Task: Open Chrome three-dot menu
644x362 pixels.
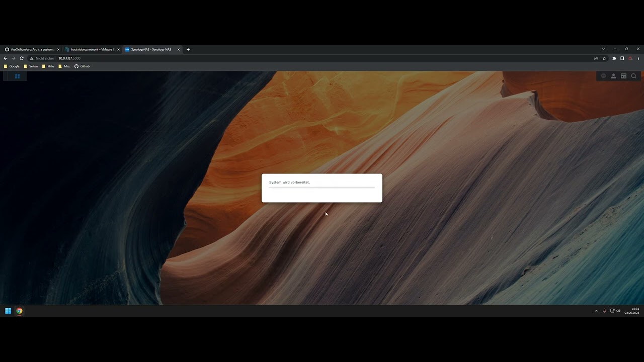Action: pos(638,58)
